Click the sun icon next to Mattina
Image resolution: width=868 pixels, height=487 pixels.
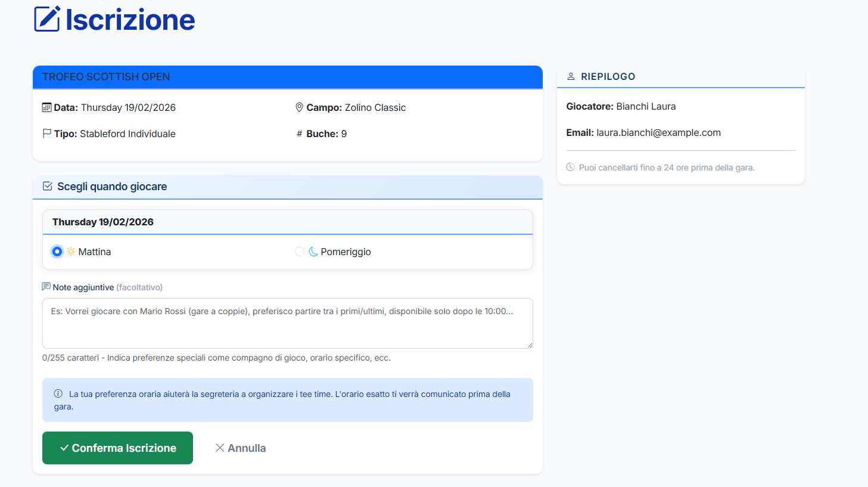(x=71, y=251)
